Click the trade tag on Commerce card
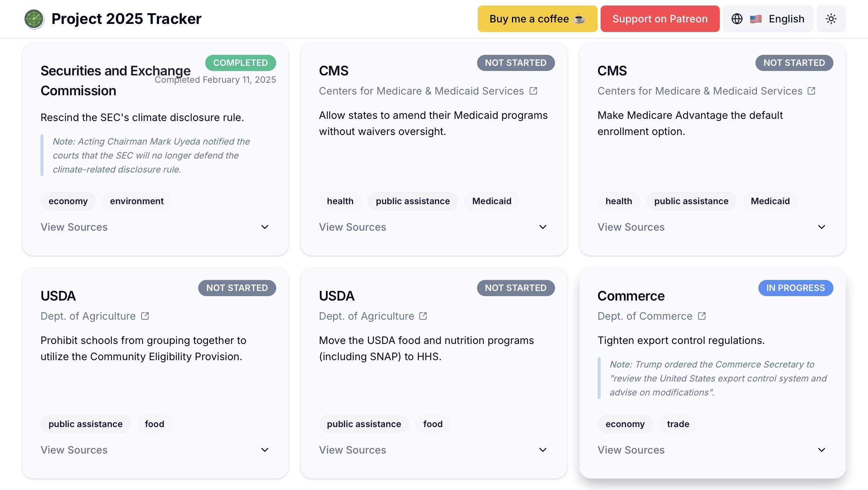The width and height of the screenshot is (868, 490). click(x=678, y=424)
